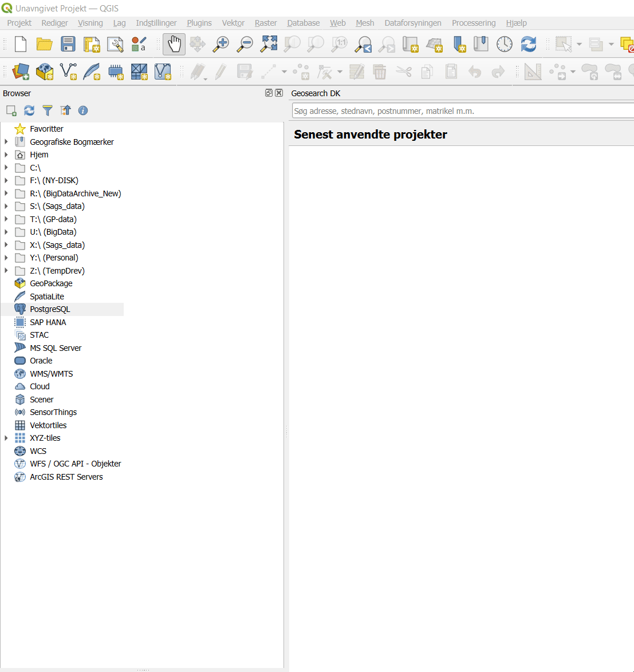
Task: Open the style manager icon
Action: click(x=139, y=44)
